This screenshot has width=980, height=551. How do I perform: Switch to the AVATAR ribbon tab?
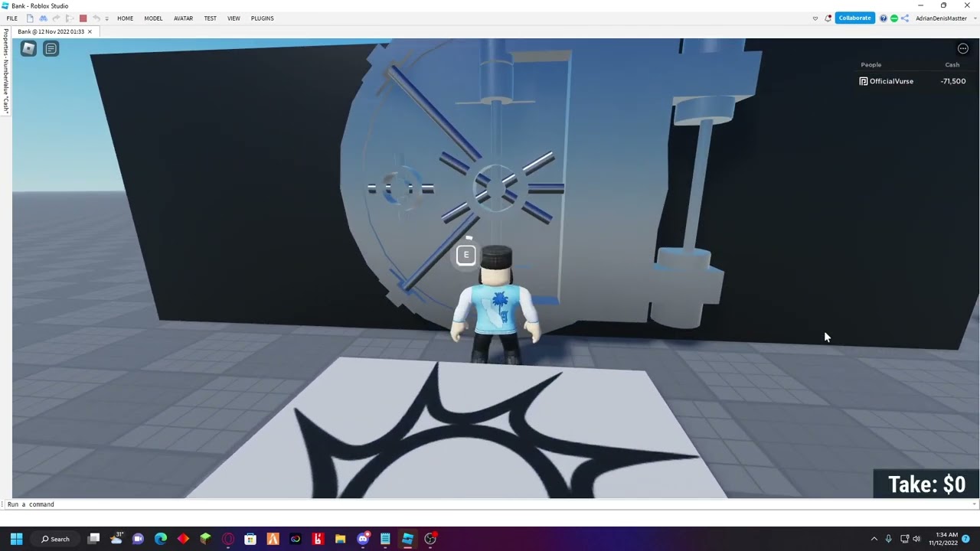[183, 18]
